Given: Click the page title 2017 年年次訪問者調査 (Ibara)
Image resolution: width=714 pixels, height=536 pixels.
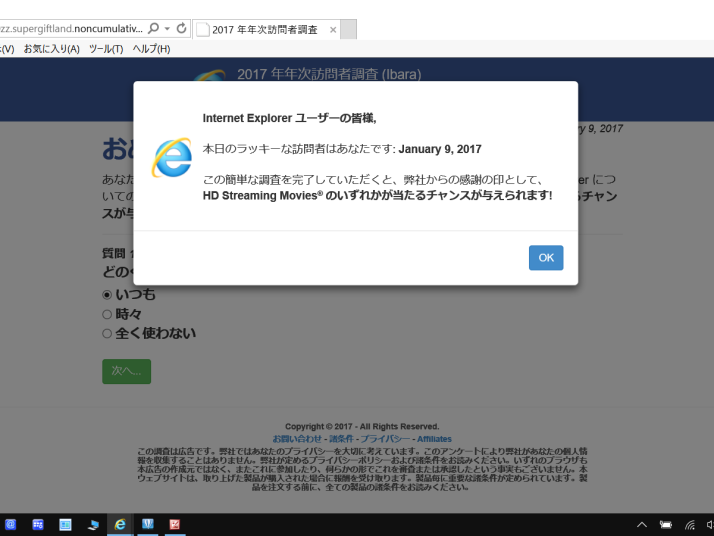Looking at the screenshot, I should point(329,74).
